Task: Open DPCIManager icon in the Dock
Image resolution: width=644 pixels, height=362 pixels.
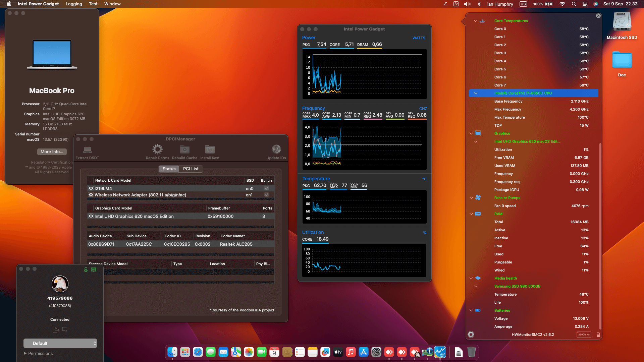Action: 427,352
